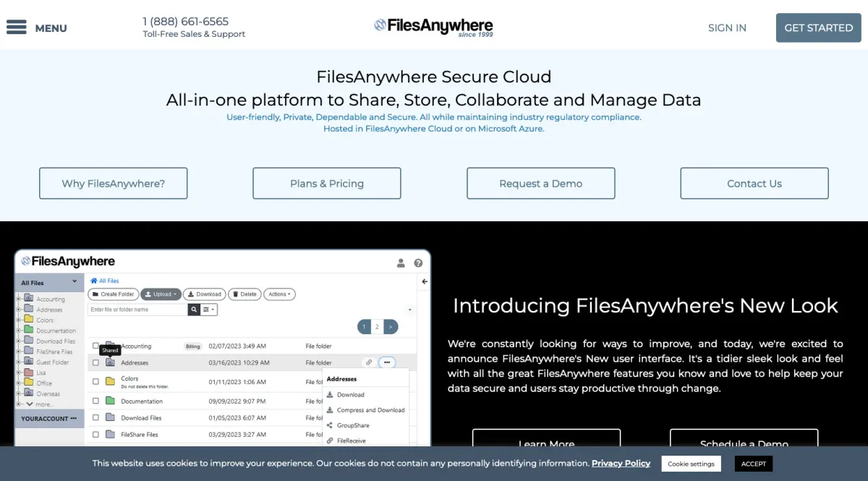Expand the Accounting tree node
Image resolution: width=868 pixels, height=481 pixels.
[19, 298]
